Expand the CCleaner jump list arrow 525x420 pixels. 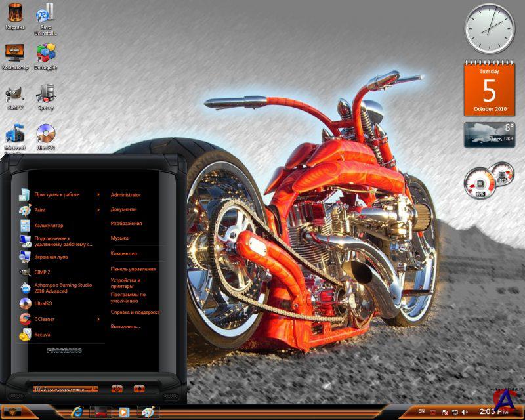click(98, 319)
